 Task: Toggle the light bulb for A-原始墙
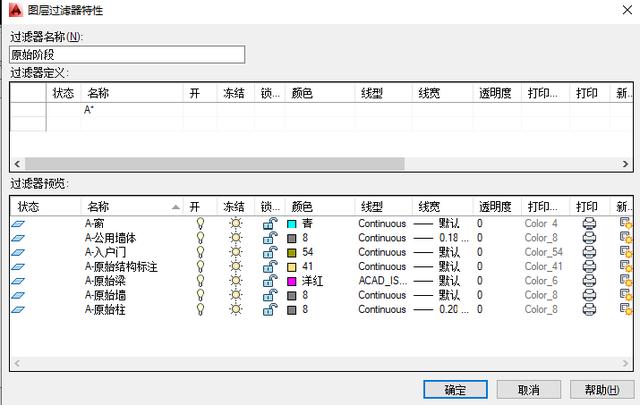tap(200, 295)
